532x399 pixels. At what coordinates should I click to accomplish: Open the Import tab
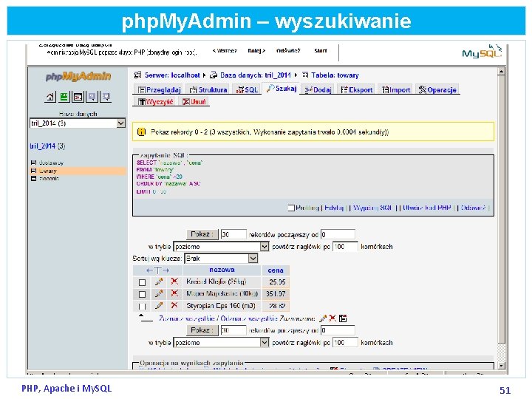coord(396,90)
